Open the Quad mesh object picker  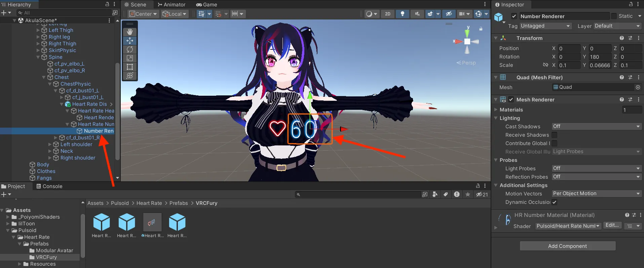click(x=638, y=87)
